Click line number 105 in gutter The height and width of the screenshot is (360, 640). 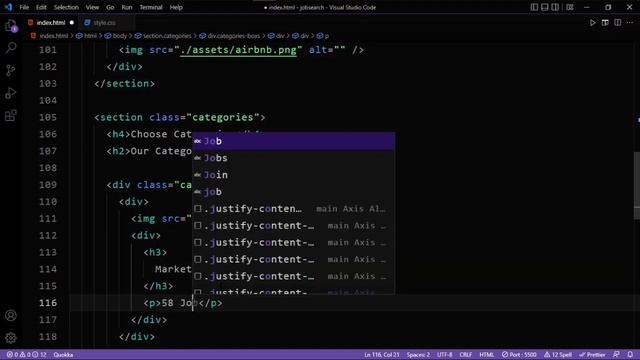(48, 118)
